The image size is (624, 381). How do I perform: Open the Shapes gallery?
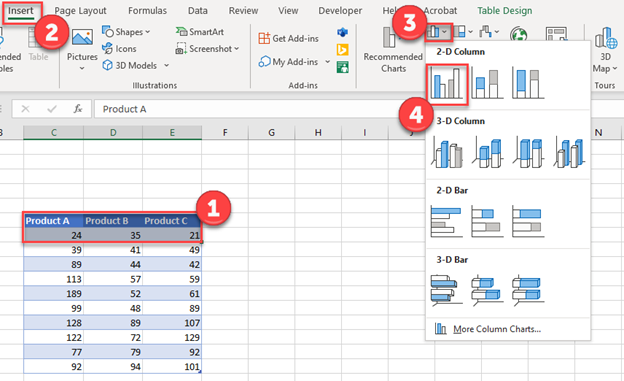(x=126, y=32)
